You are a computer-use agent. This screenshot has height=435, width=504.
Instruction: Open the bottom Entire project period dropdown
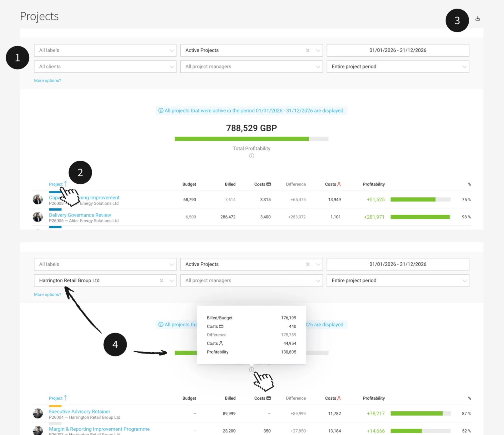click(x=398, y=281)
